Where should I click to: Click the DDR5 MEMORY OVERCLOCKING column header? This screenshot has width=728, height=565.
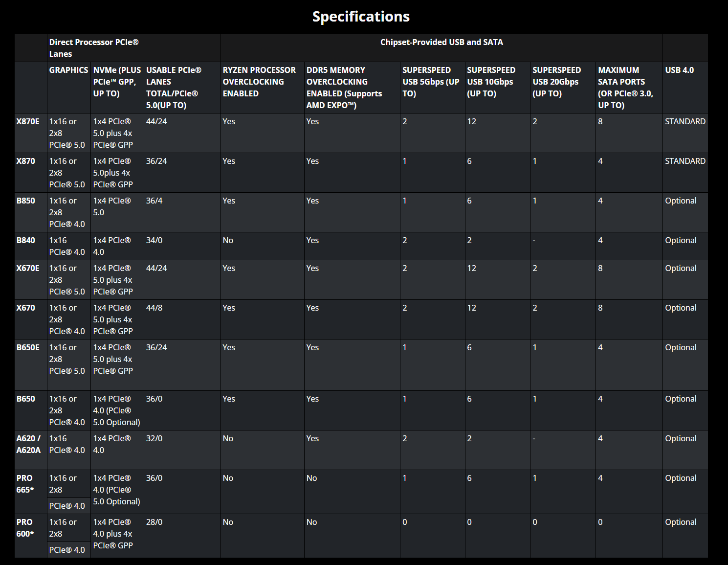[x=344, y=88]
